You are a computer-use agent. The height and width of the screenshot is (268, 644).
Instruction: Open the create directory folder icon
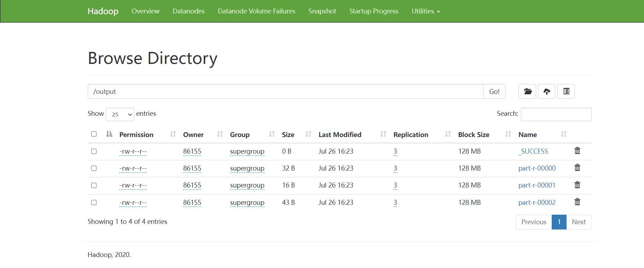(x=527, y=91)
